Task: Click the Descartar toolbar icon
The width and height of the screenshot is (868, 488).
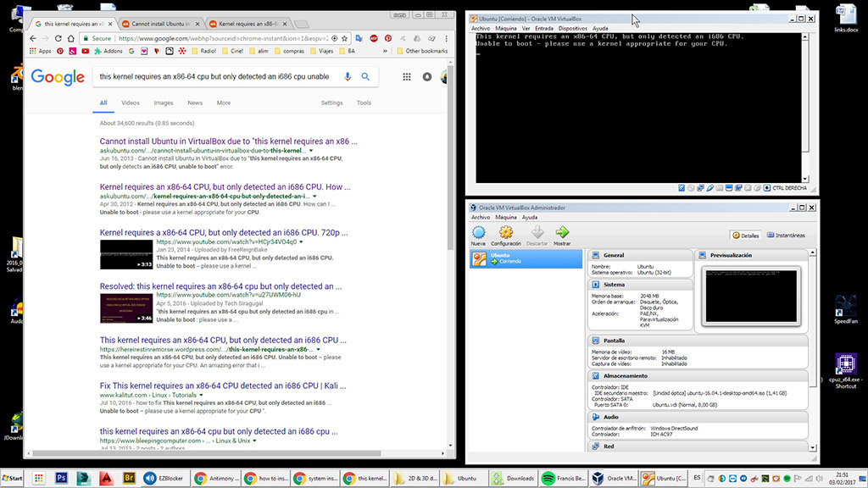Action: coord(537,232)
